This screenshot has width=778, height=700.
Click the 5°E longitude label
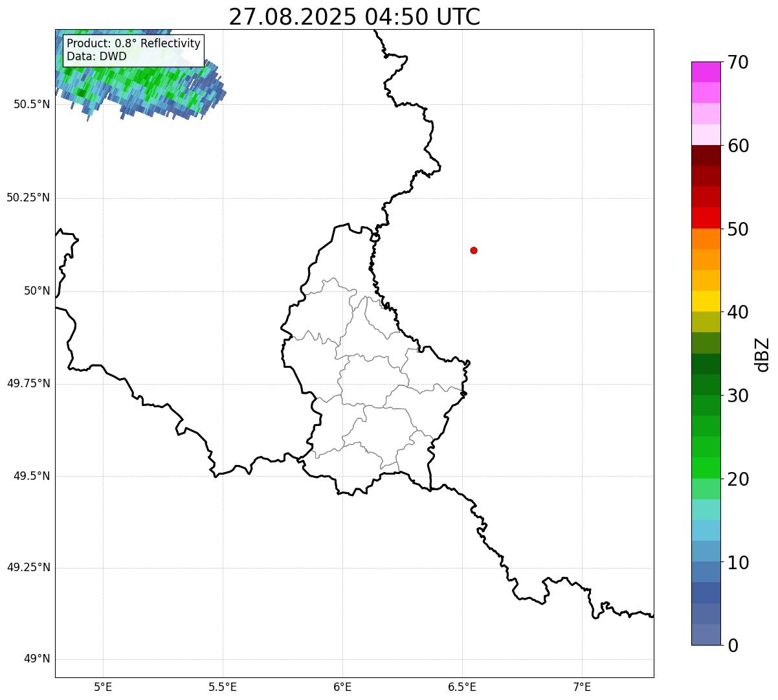(x=103, y=688)
